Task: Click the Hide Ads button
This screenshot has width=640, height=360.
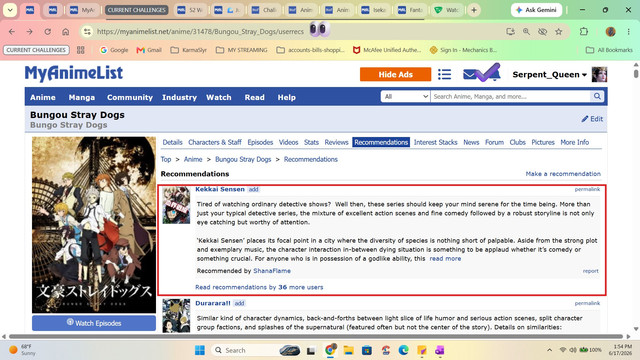Action: pos(395,74)
